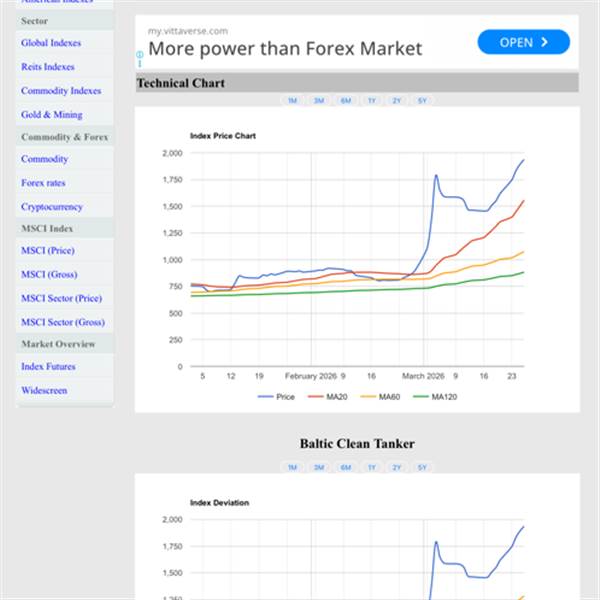Go to Cryptocurrency page
600x600 pixels.
(x=52, y=207)
